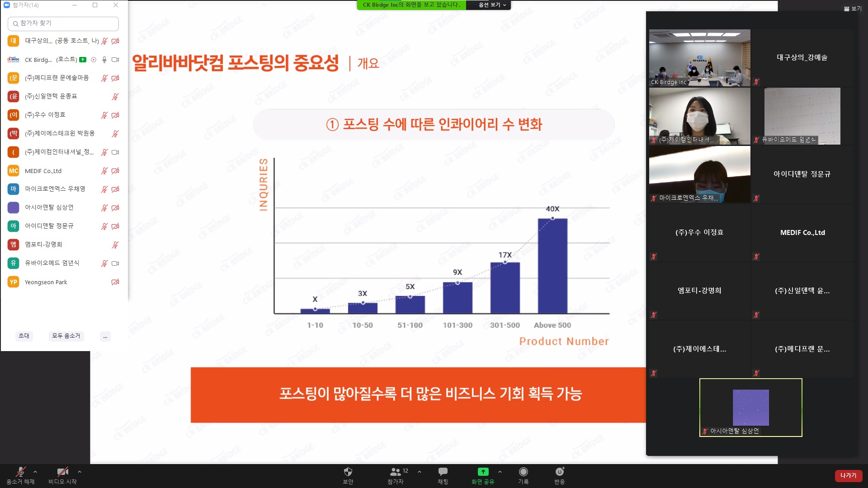Select the 엠포티-강명희 participant tile
The width and height of the screenshot is (868, 488).
click(700, 291)
